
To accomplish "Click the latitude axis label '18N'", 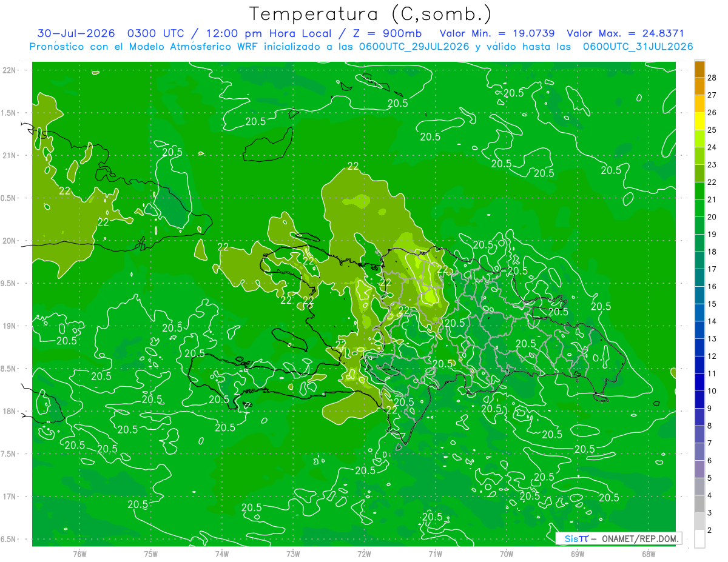I will coord(10,412).
